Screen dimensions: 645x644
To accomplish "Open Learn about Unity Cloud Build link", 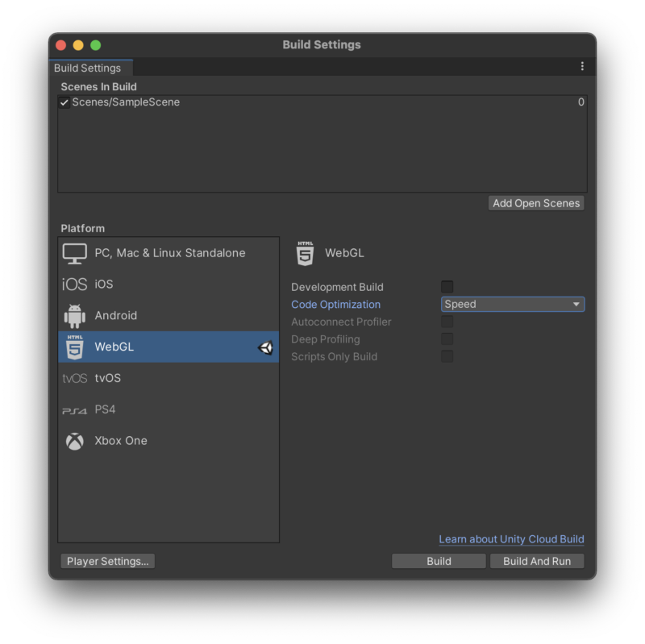I will click(511, 539).
